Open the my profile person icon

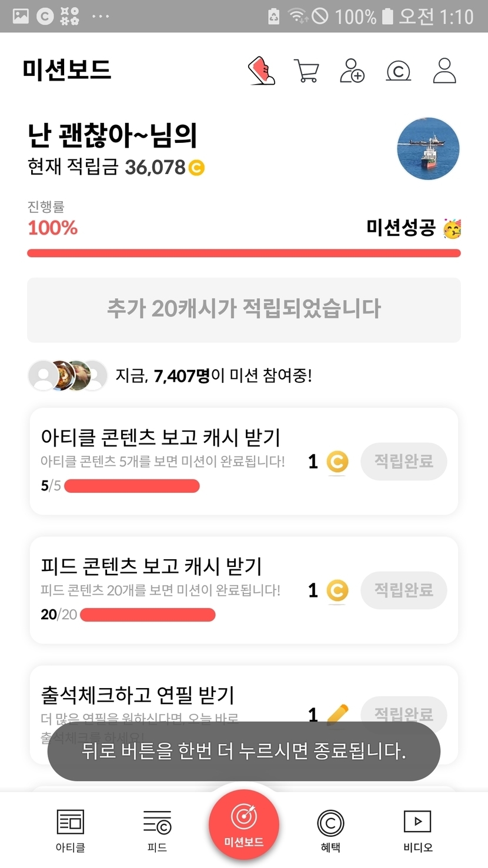444,71
